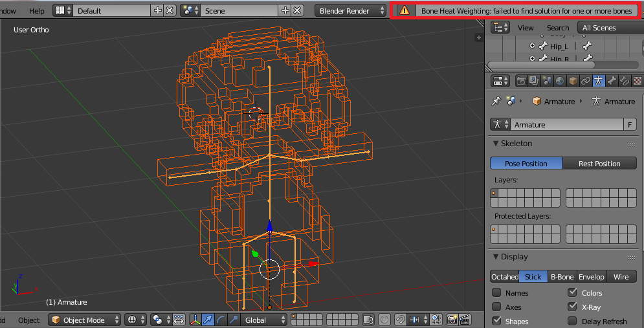Select the Stick display type
This screenshot has height=328, width=644.
coord(533,277)
